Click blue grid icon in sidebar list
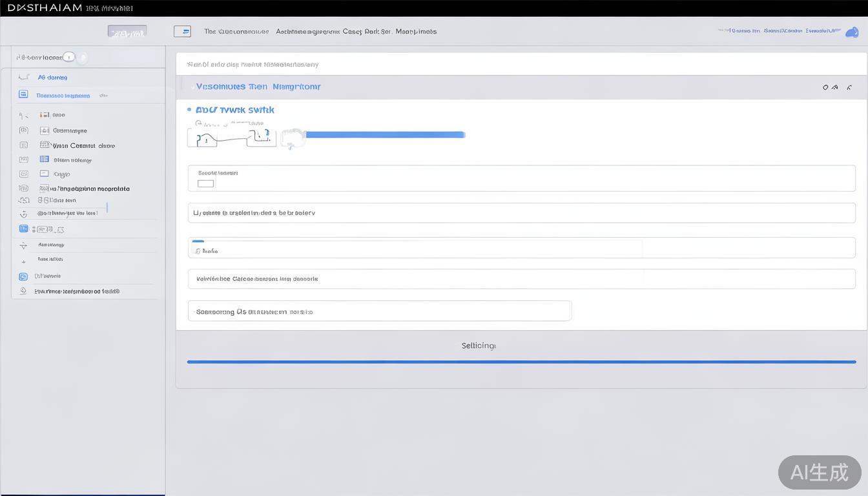Viewport: 868px width, 496px height. 45,160
